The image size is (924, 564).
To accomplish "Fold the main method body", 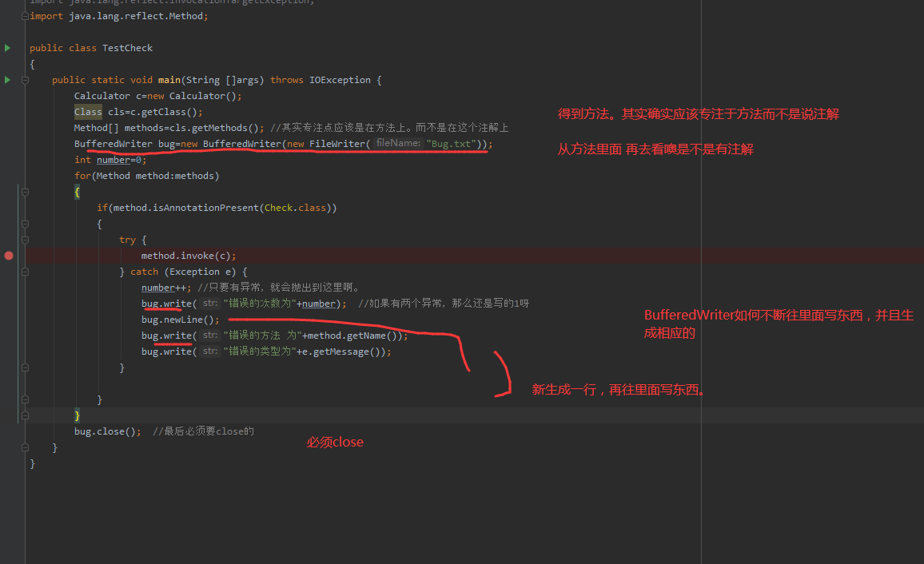I will click(x=25, y=80).
